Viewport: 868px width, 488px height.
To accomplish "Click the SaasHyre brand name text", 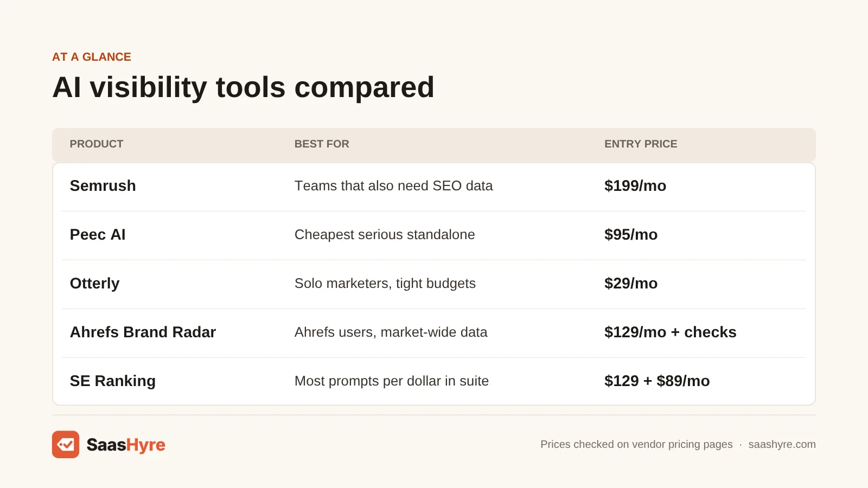I will click(126, 445).
